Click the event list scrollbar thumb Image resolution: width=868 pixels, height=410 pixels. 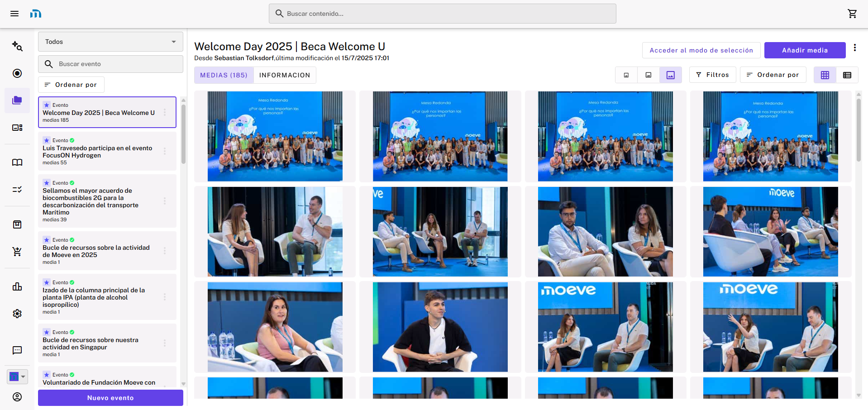(x=183, y=134)
